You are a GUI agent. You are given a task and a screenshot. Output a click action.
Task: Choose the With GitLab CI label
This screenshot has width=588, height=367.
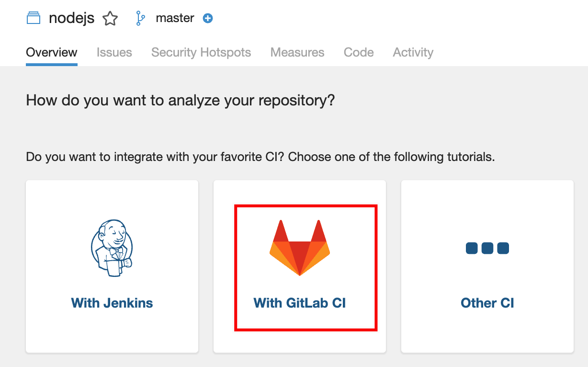tap(300, 303)
